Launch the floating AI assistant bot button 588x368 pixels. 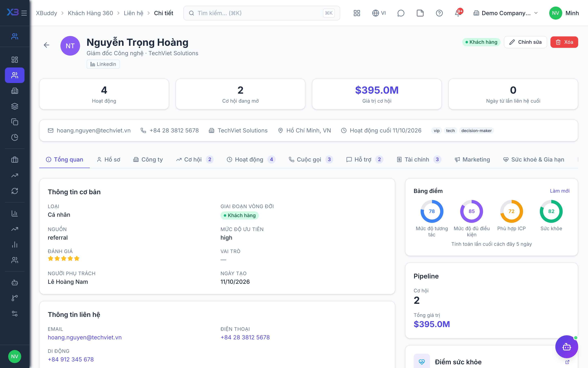(567, 347)
